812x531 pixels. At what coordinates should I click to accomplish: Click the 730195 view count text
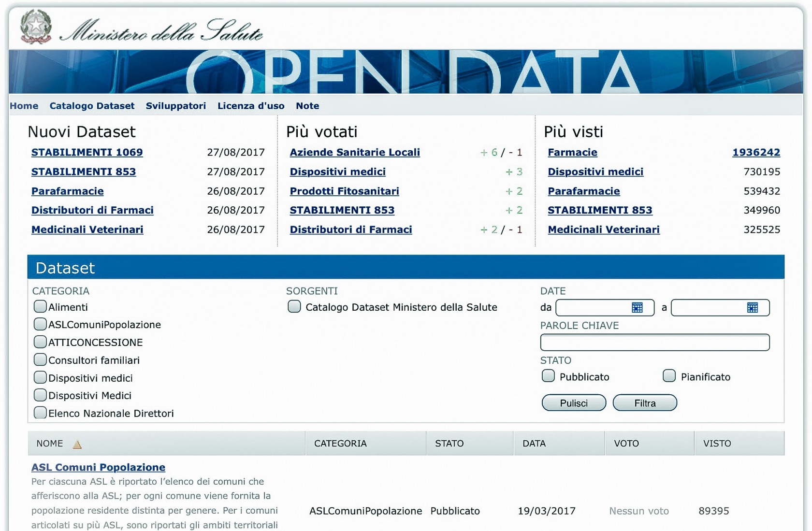[762, 172]
